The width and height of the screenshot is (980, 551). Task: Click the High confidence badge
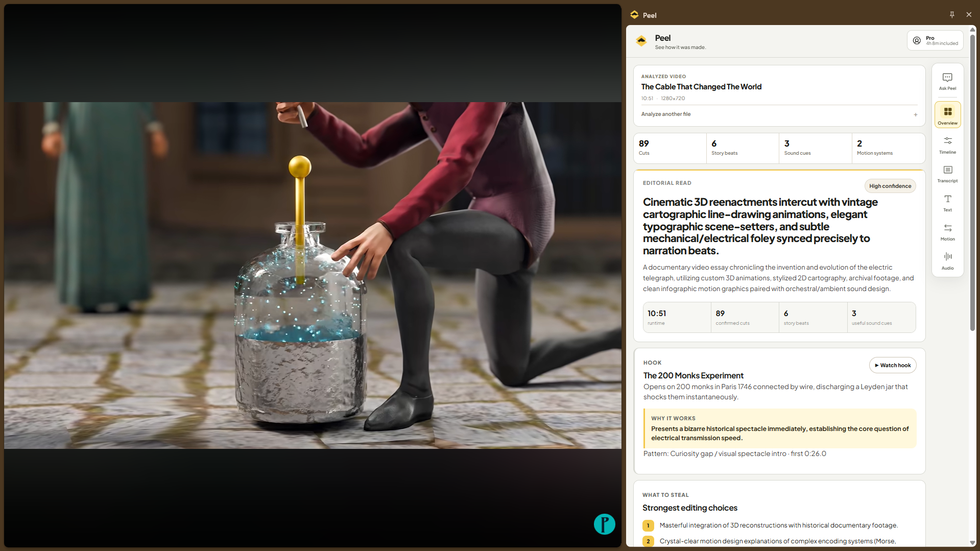pos(890,186)
